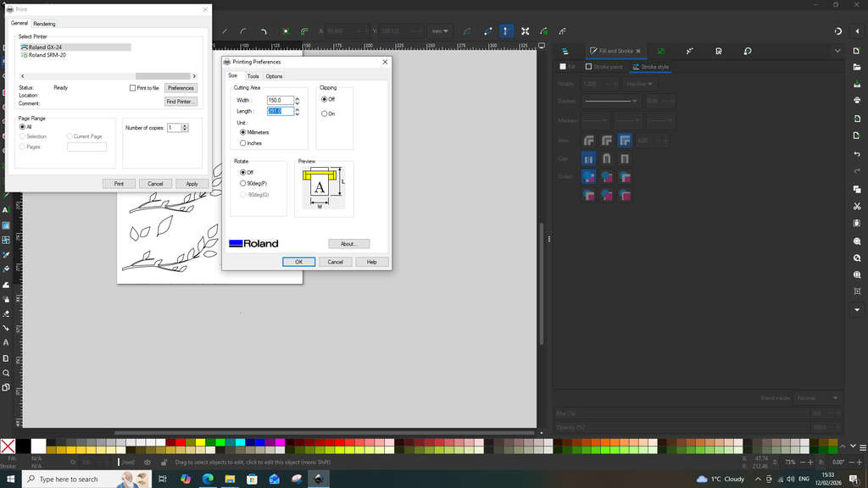Image resolution: width=868 pixels, height=488 pixels.
Task: Click the Open file folder icon in Inkscape's command bar
Action: [x=857, y=68]
